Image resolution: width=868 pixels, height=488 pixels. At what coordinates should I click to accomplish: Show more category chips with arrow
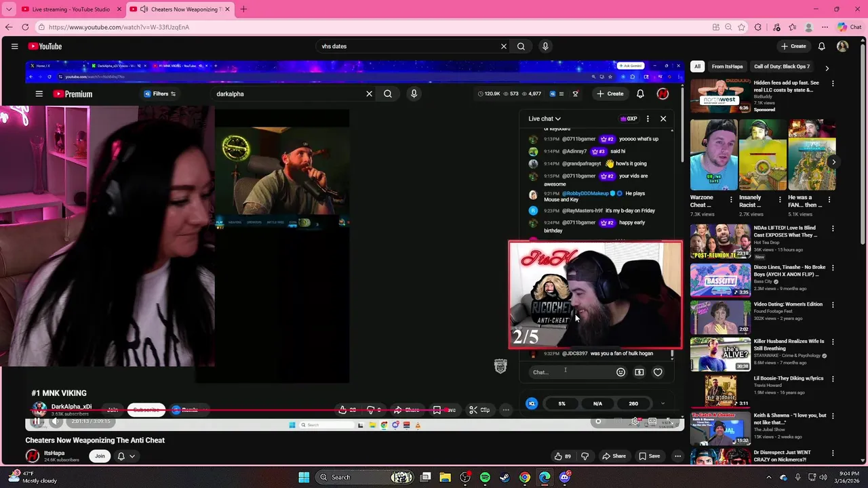(827, 67)
